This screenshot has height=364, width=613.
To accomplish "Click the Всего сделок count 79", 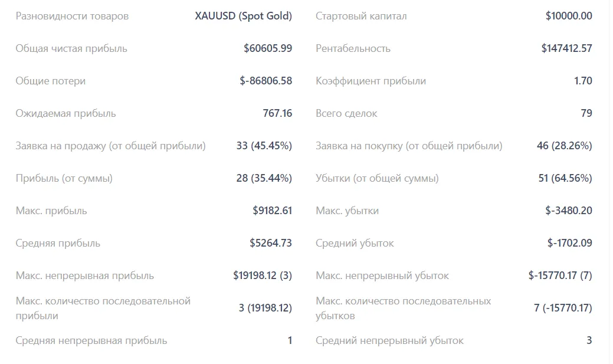I will click(586, 113).
